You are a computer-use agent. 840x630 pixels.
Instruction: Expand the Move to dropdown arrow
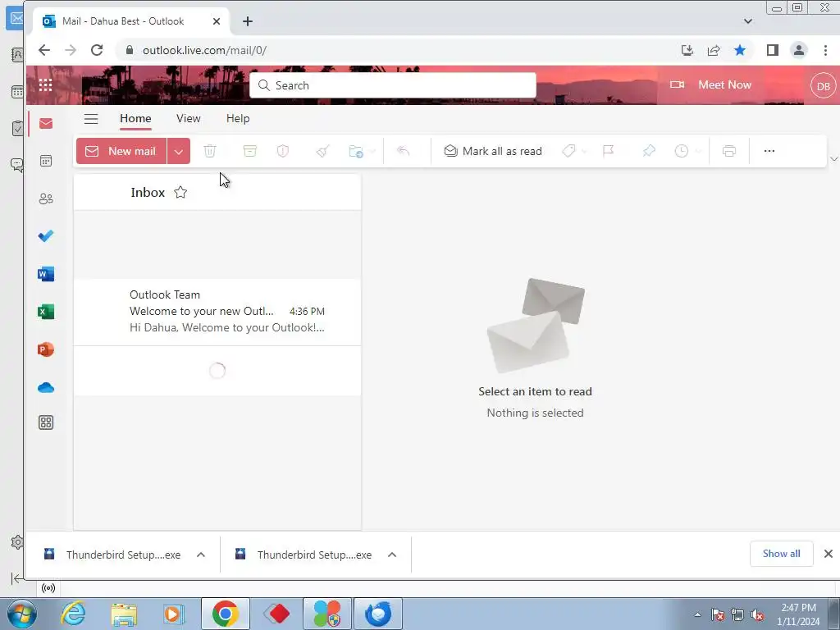click(373, 152)
